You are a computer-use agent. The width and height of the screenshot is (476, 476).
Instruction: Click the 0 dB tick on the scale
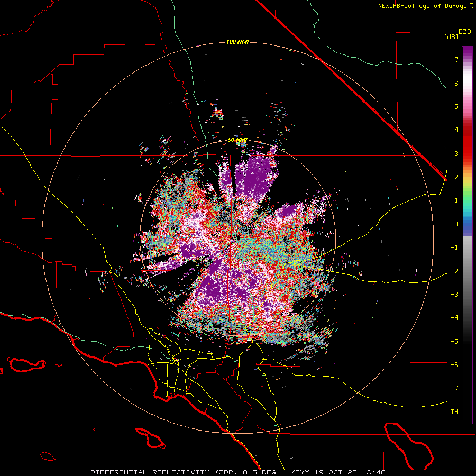pyautogui.click(x=456, y=224)
